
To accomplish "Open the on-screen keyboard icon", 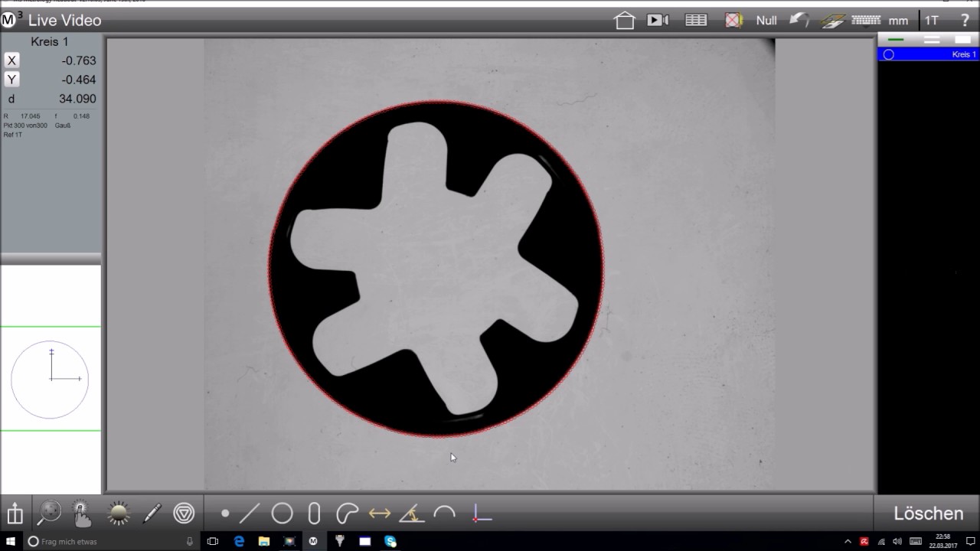I will 866,21.
